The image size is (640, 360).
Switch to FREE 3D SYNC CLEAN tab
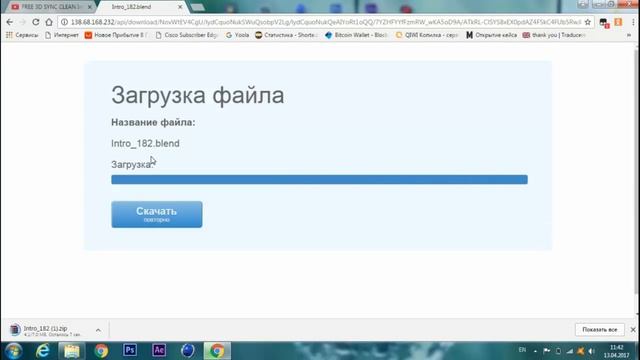point(48,7)
